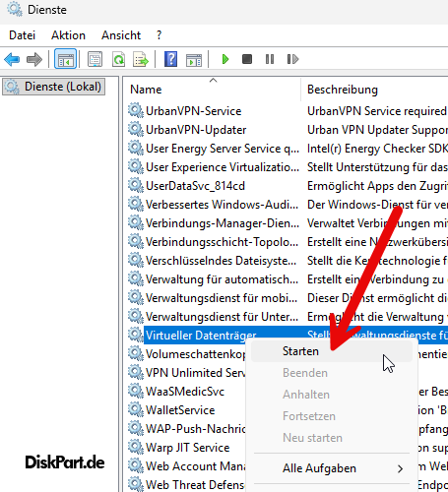Toggle the action pane toolbar icon

coord(194,60)
